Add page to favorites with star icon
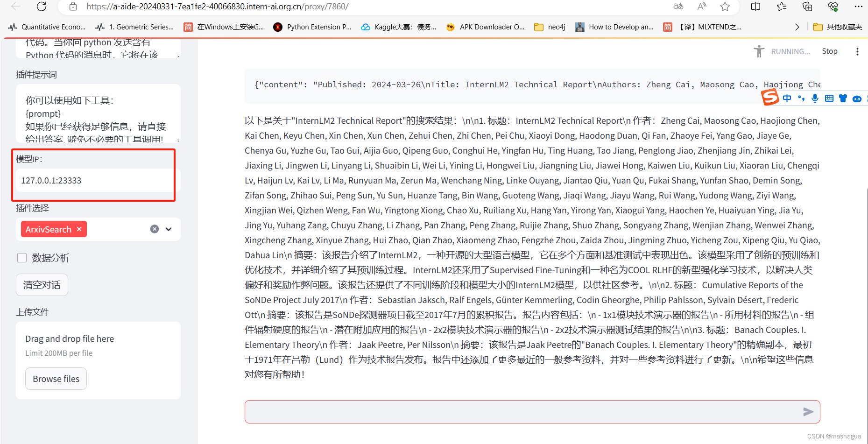868x444 pixels. (x=725, y=7)
